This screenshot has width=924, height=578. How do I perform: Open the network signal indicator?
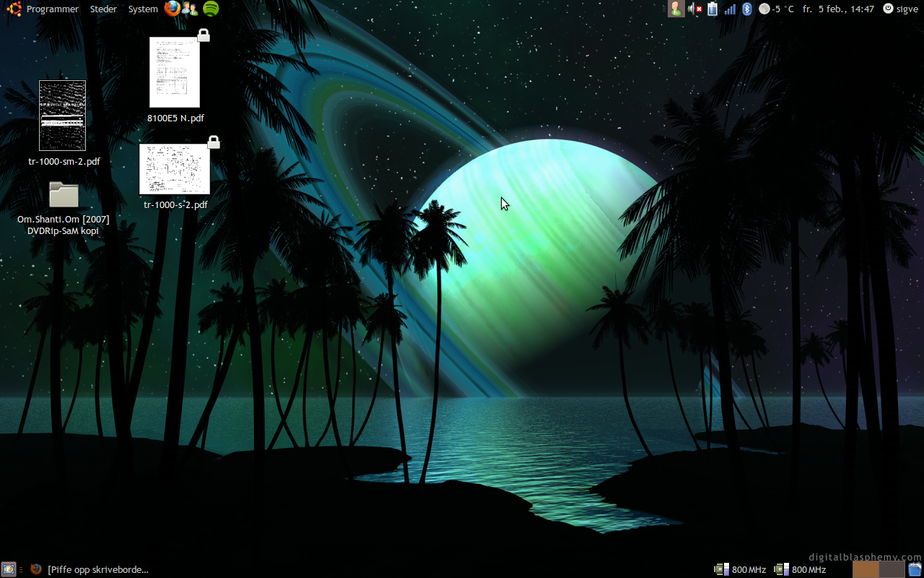pos(730,9)
